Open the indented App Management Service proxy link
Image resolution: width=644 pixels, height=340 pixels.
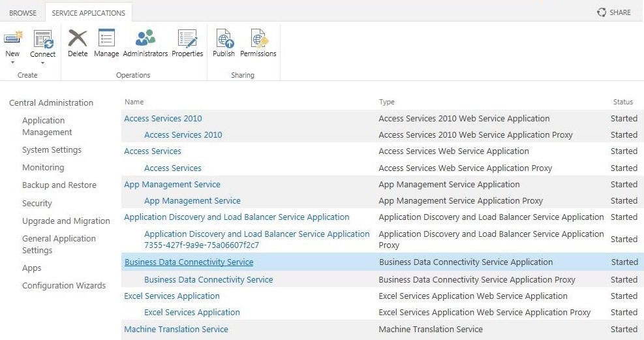192,201
